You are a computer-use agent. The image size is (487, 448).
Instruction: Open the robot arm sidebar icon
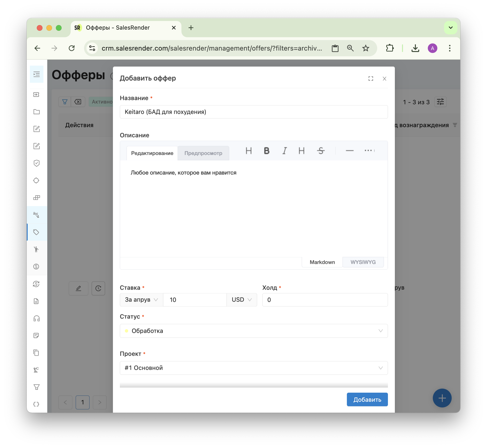point(36,370)
